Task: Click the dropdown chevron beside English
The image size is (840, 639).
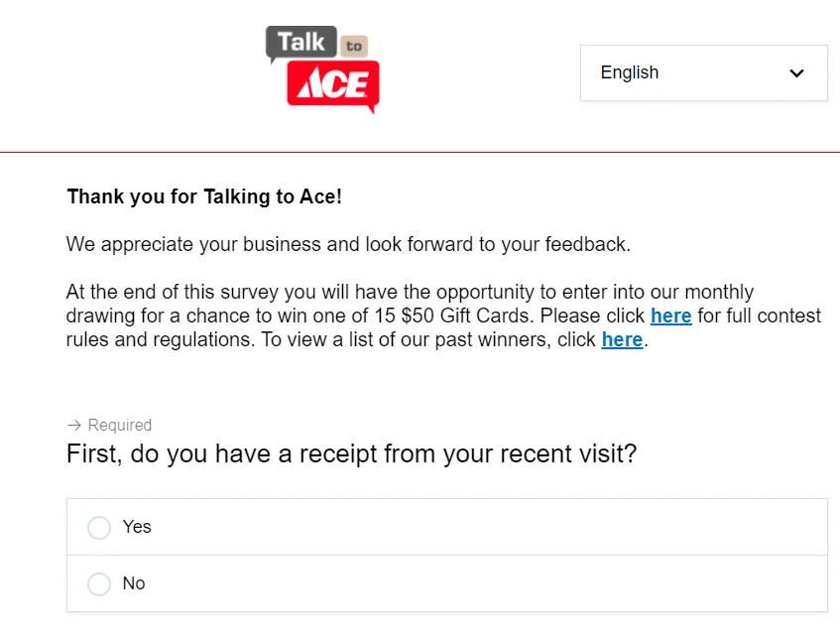Action: tap(796, 73)
